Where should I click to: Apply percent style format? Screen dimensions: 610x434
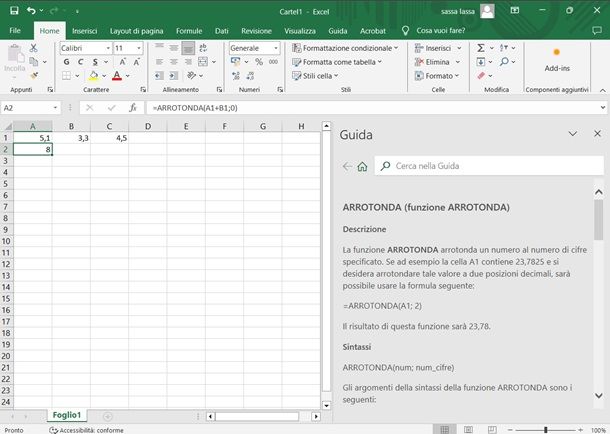(x=259, y=61)
